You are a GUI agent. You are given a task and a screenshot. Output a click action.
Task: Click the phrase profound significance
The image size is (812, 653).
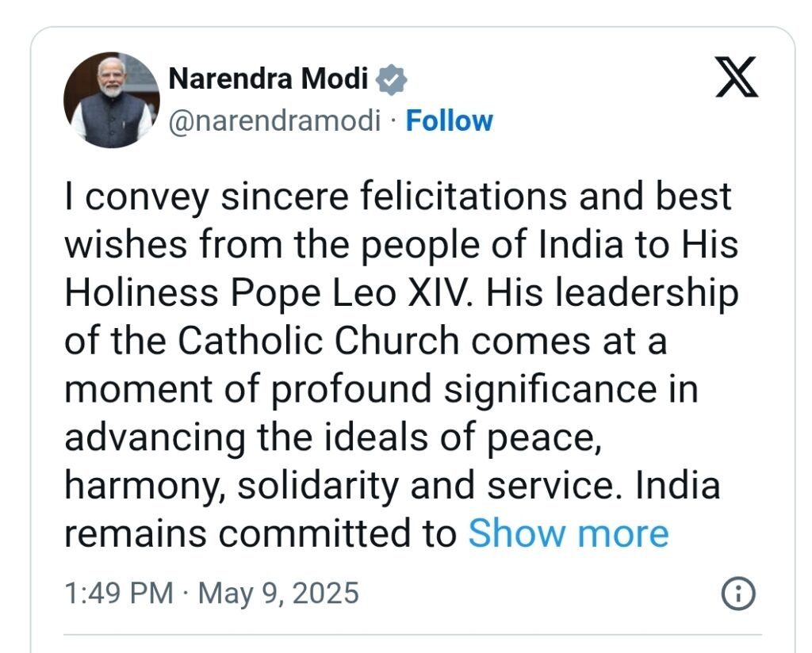pos(465,390)
